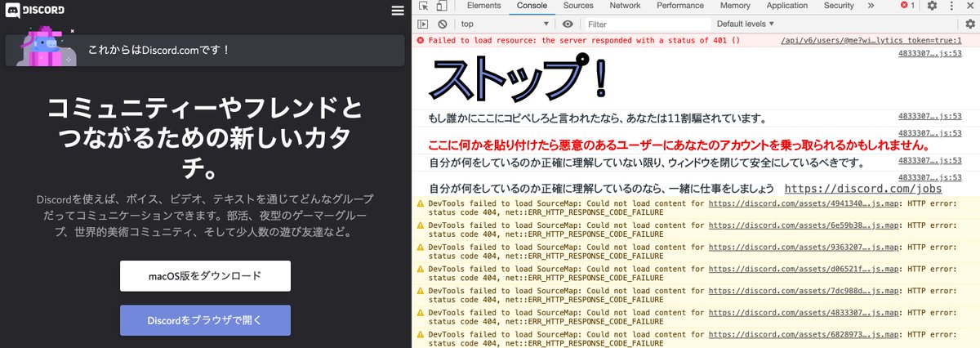
Task: Click the Discordをブラウザで開く button
Action: click(x=205, y=320)
